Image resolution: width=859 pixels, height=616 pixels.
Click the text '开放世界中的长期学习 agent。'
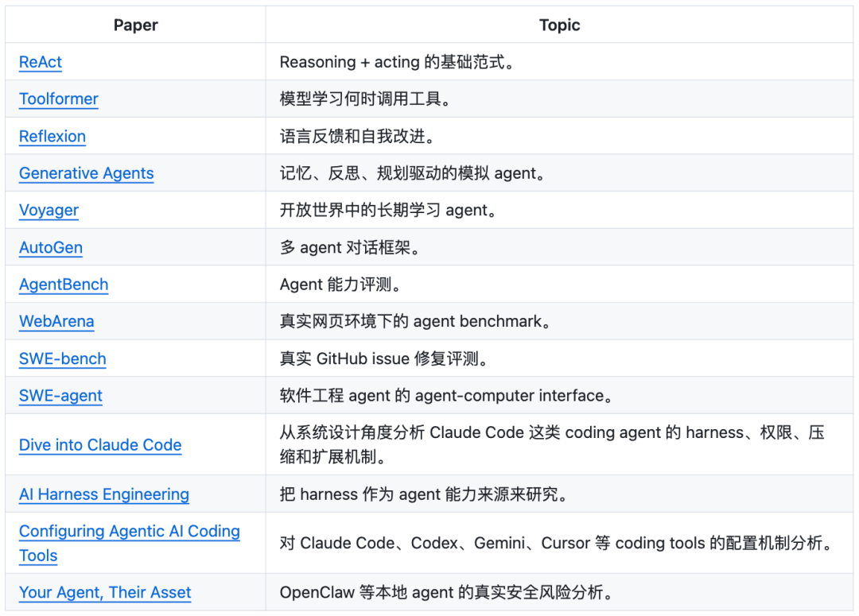388,211
